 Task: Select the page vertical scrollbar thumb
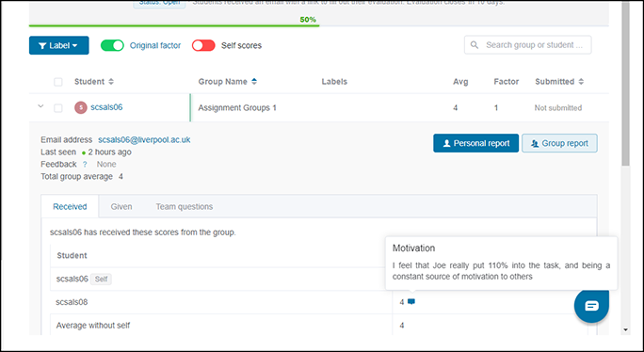click(625, 84)
